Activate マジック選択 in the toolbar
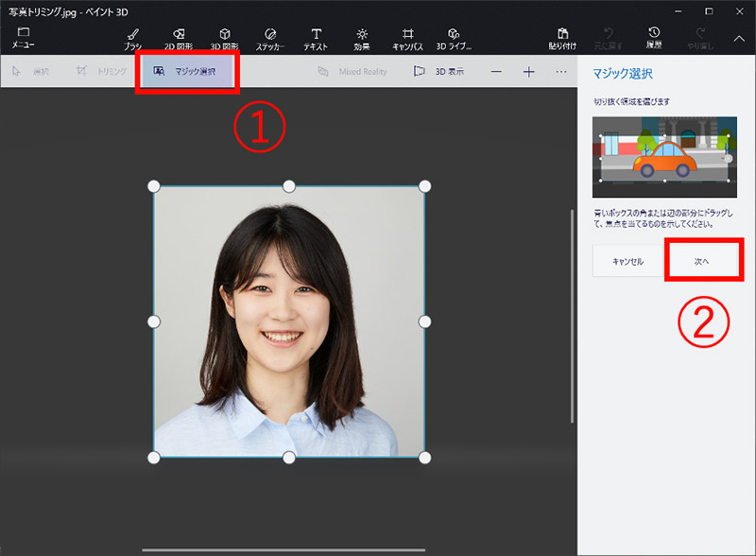This screenshot has height=556, width=756. 186,71
